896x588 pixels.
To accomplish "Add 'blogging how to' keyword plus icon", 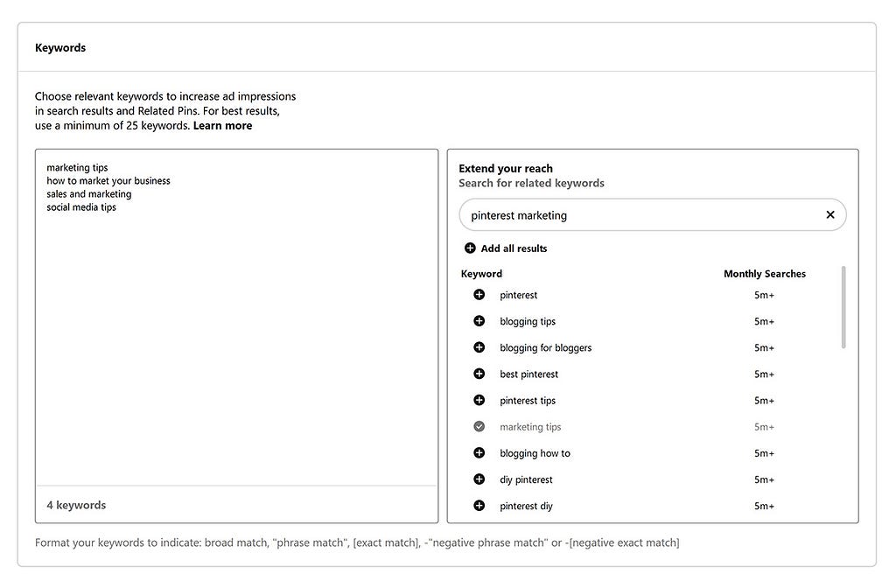I will click(x=479, y=452).
